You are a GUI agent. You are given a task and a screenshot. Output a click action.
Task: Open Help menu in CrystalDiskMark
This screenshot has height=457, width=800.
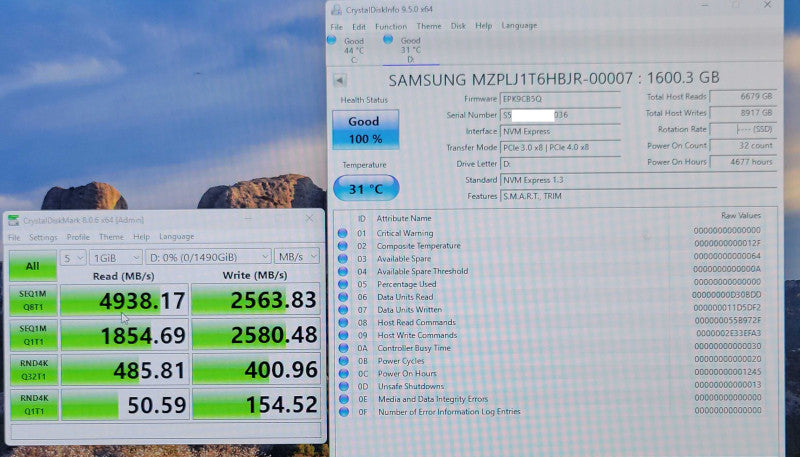(141, 237)
